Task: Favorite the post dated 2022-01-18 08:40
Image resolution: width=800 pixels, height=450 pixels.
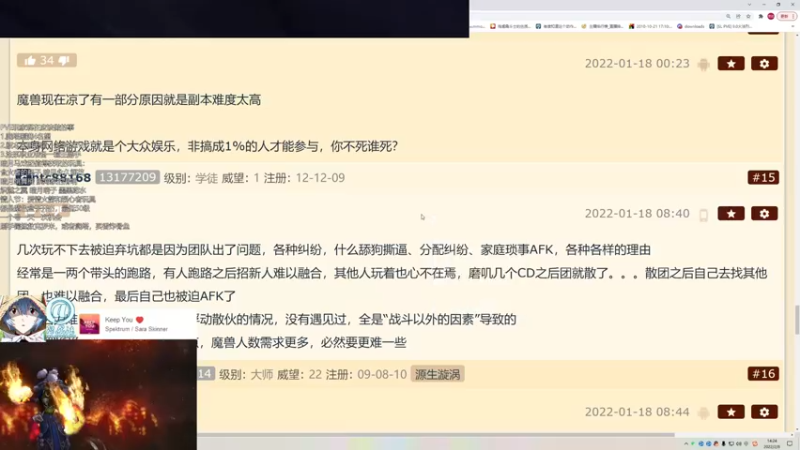Action: tap(731, 213)
